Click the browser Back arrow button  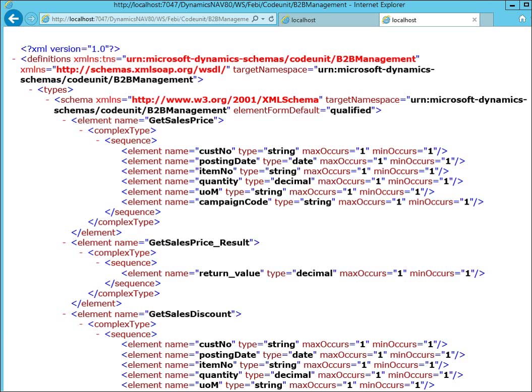14,19
